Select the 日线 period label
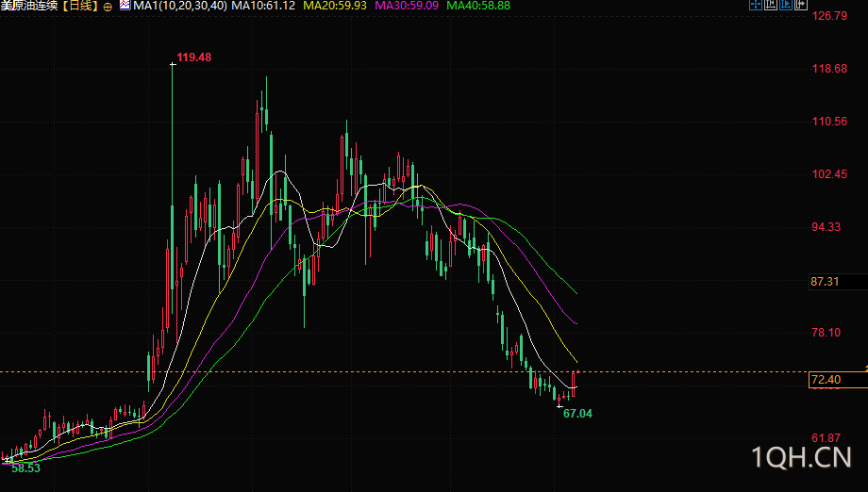The height and width of the screenshot is (492, 868). pos(80,6)
